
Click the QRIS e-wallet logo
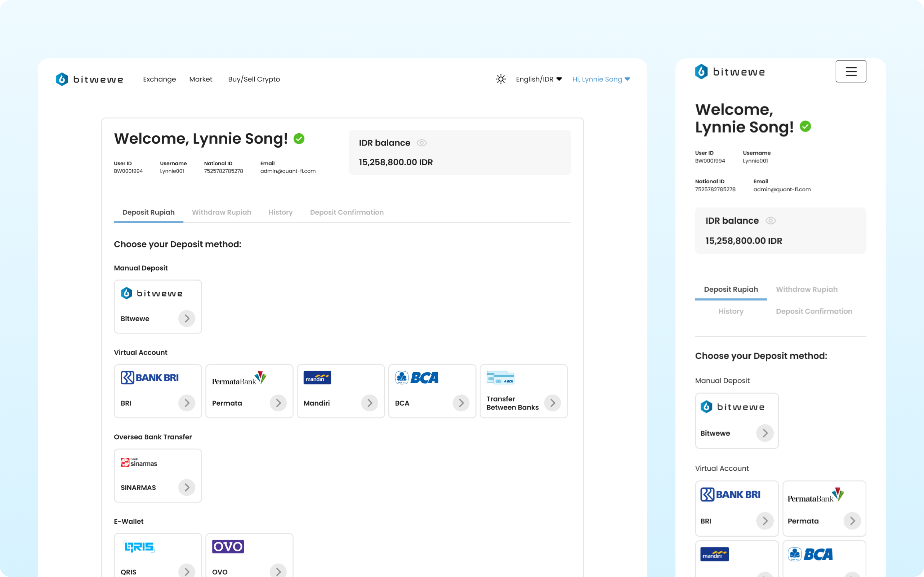point(139,546)
